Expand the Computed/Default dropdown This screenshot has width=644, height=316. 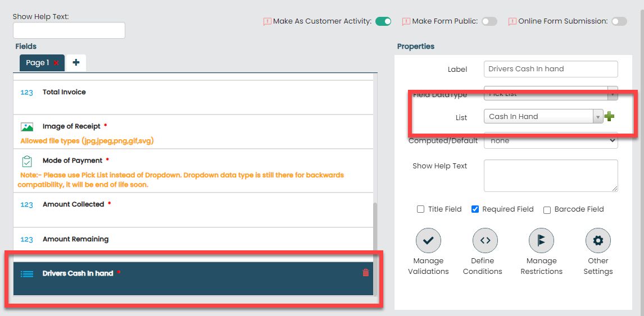551,141
